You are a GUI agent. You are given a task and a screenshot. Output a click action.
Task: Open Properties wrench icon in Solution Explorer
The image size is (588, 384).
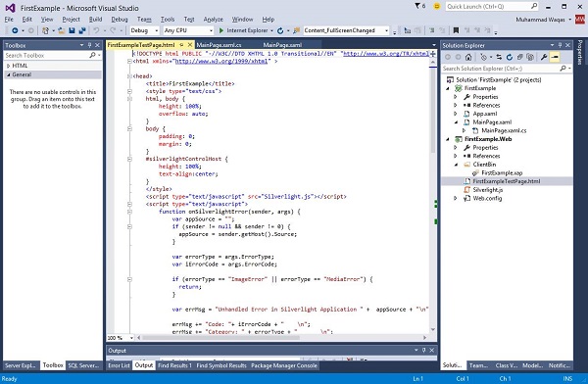(543, 57)
